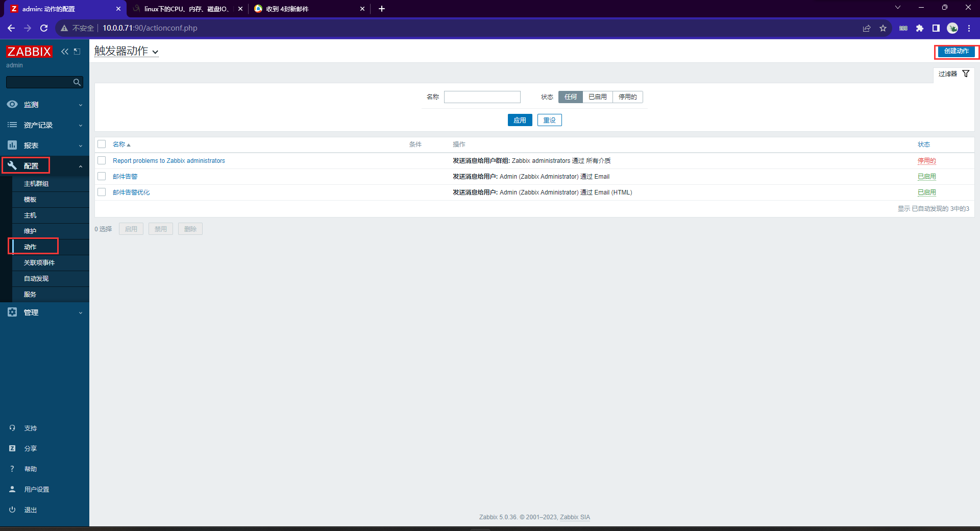The width and height of the screenshot is (980, 531).
Task: Bookmark this page with star icon
Action: 883,28
